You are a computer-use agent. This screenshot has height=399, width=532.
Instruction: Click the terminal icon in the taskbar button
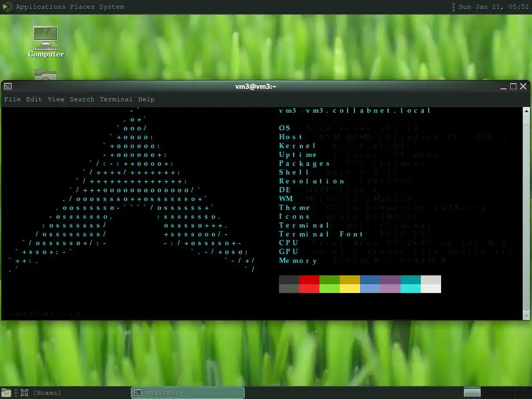tap(137, 393)
